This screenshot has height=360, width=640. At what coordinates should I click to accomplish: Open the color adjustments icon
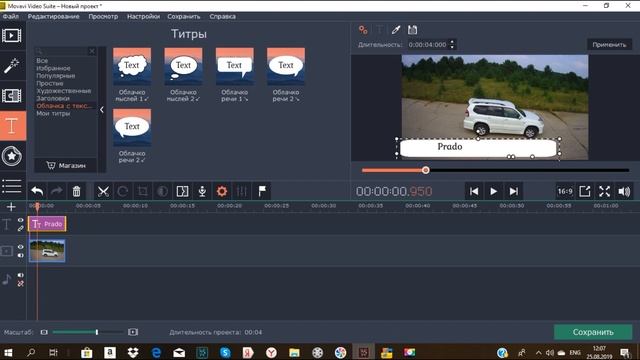coord(162,191)
